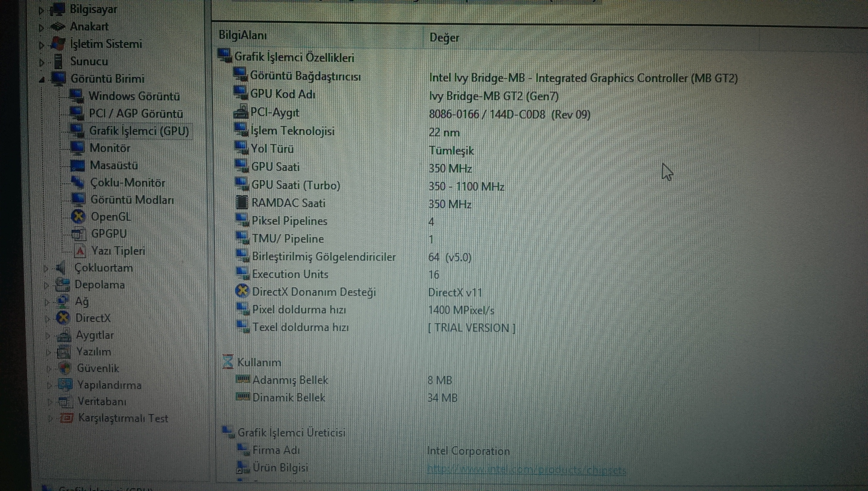Click the DirectX icon in tree

(x=63, y=318)
